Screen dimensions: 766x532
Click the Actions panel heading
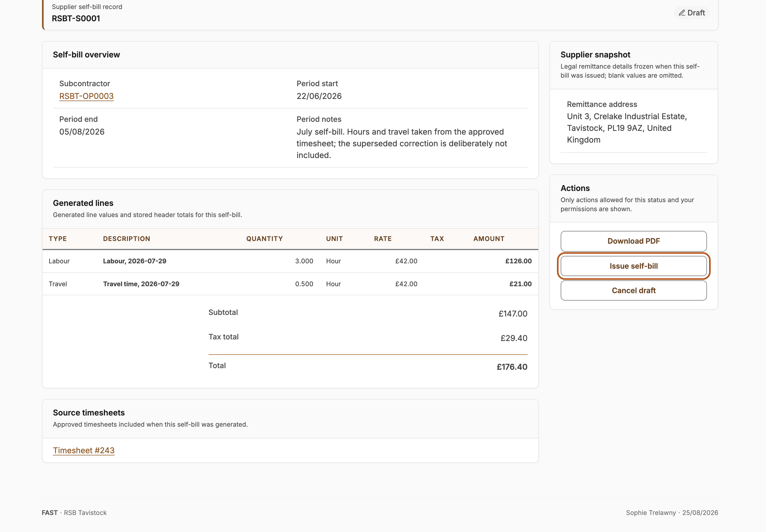[x=575, y=188]
